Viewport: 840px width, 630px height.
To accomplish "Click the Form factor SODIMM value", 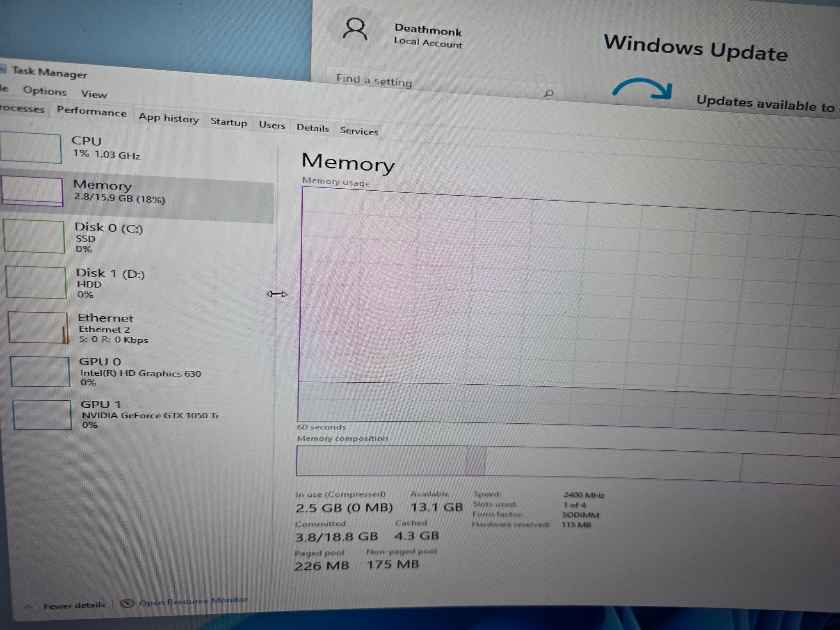I will (580, 515).
